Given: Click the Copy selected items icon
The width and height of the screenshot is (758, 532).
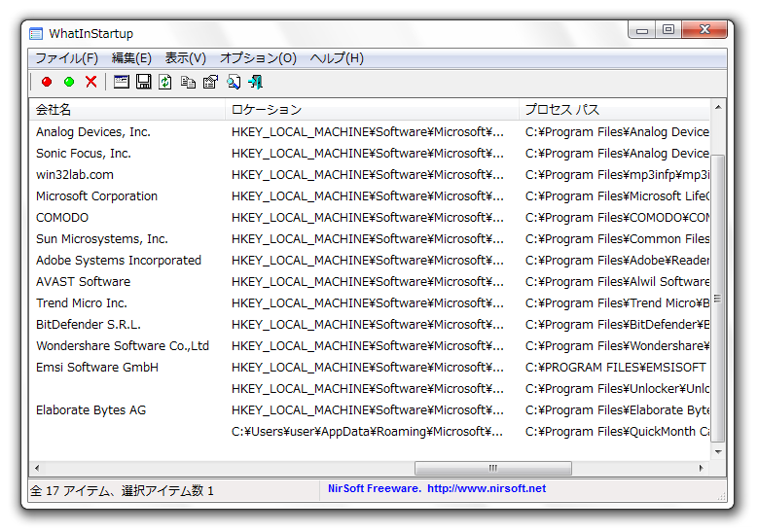Looking at the screenshot, I should tap(188, 82).
